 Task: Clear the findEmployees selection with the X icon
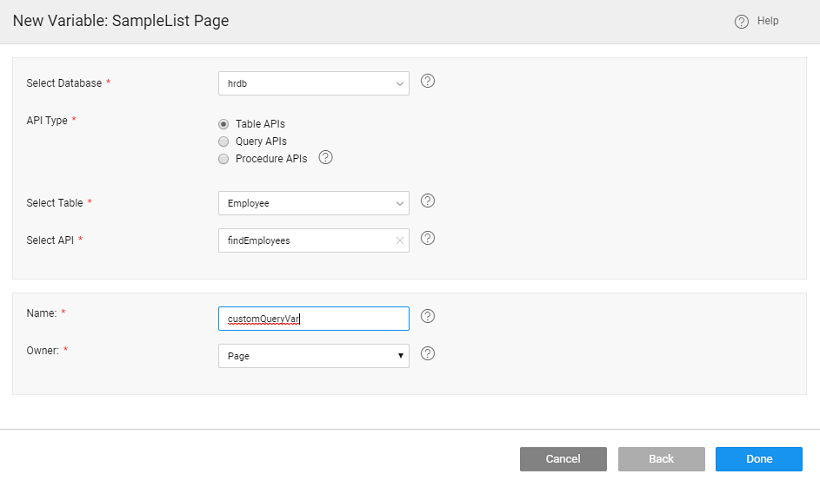(399, 240)
